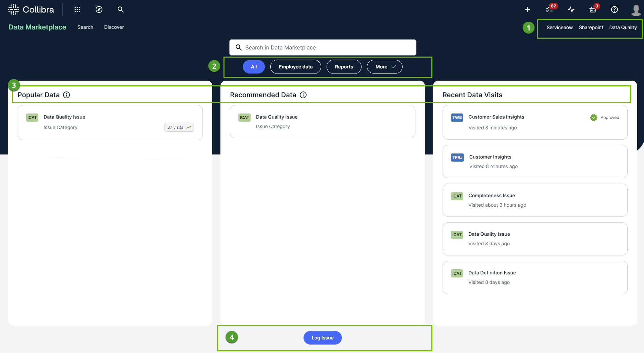The image size is (644, 353).
Task: Show info for Recommended Data
Action: tap(303, 95)
